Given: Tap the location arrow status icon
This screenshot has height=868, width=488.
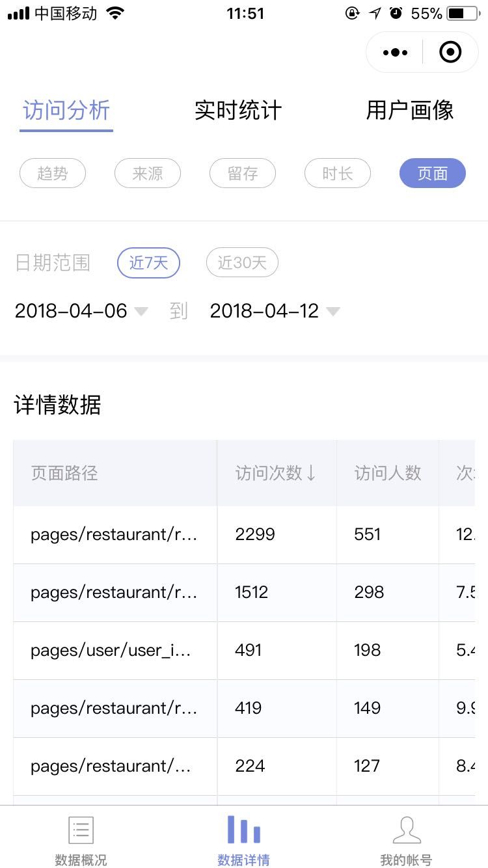Looking at the screenshot, I should (x=375, y=13).
